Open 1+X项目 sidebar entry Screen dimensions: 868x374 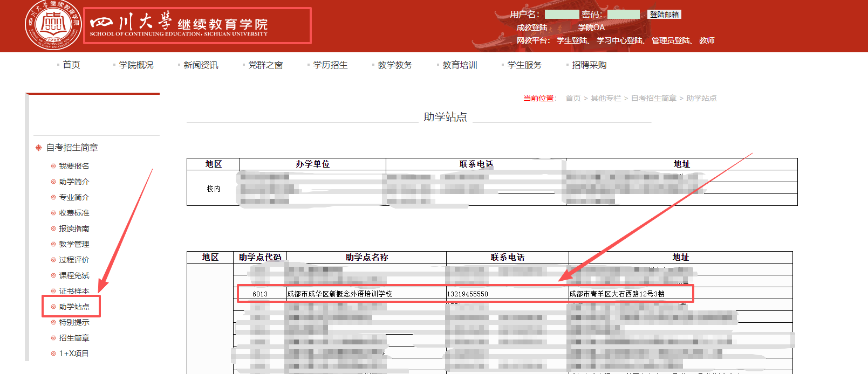(x=73, y=354)
